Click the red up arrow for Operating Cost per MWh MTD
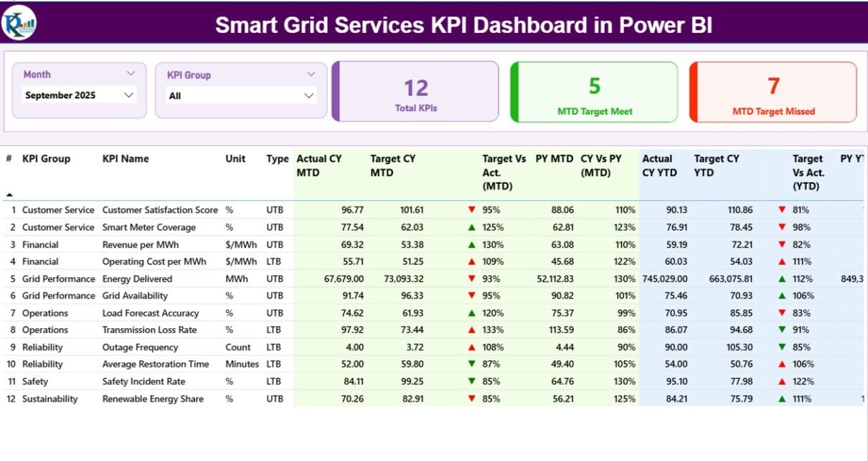Viewport: 868px width, 461px height. pos(471,261)
